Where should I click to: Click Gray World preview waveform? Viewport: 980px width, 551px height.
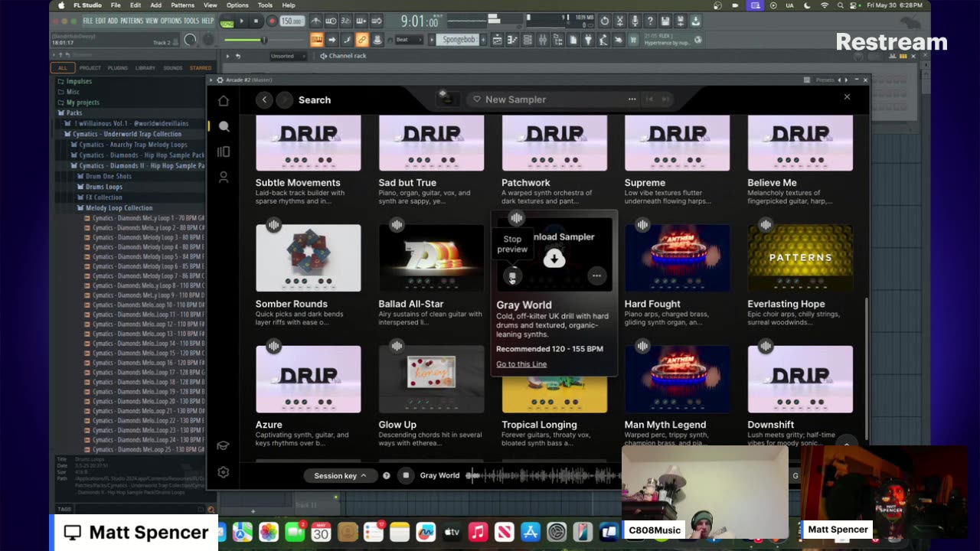[x=544, y=475]
